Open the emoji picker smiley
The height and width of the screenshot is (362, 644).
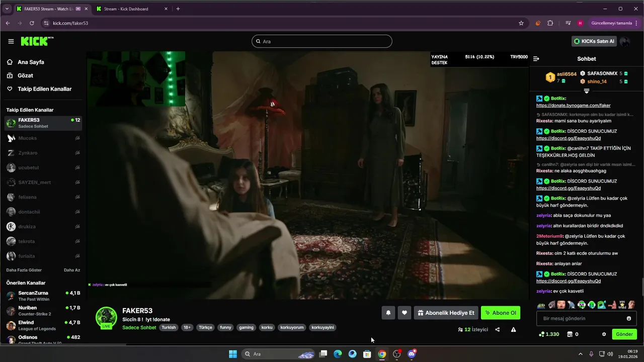pos(629,318)
